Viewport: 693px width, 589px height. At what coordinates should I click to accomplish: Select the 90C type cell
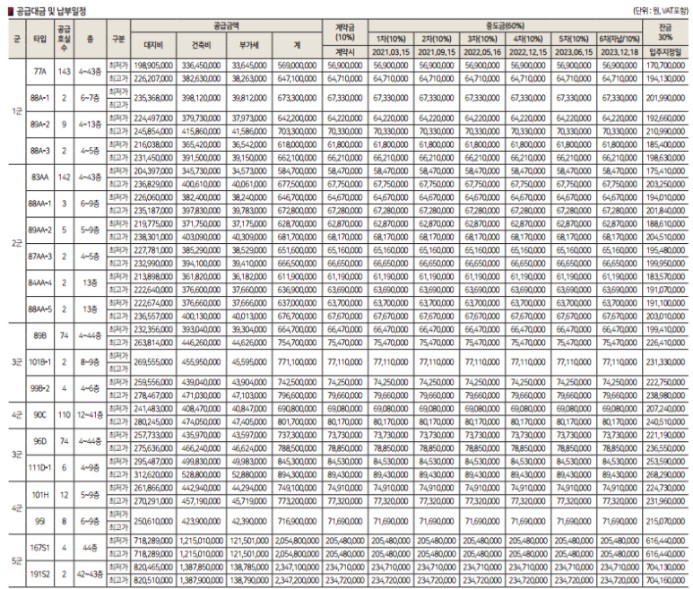40,415
